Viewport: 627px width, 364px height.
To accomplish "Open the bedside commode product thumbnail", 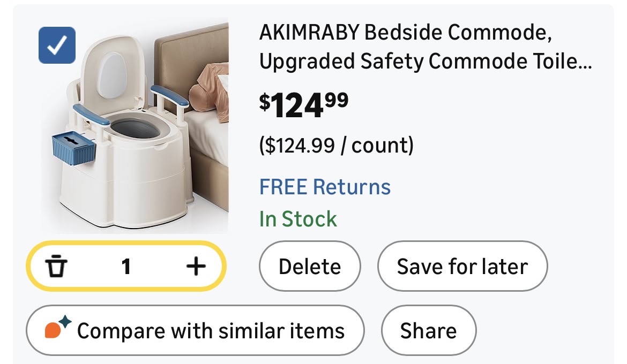I will (137, 128).
